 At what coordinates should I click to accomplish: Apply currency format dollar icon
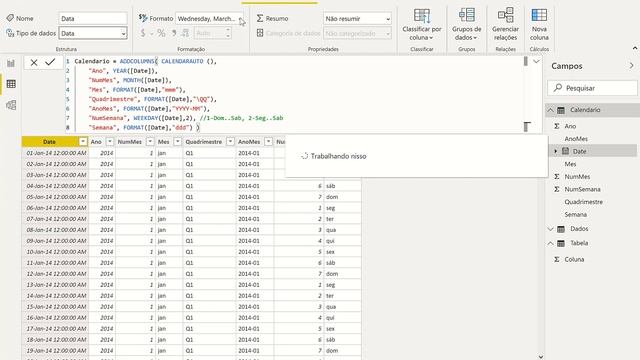point(143,33)
